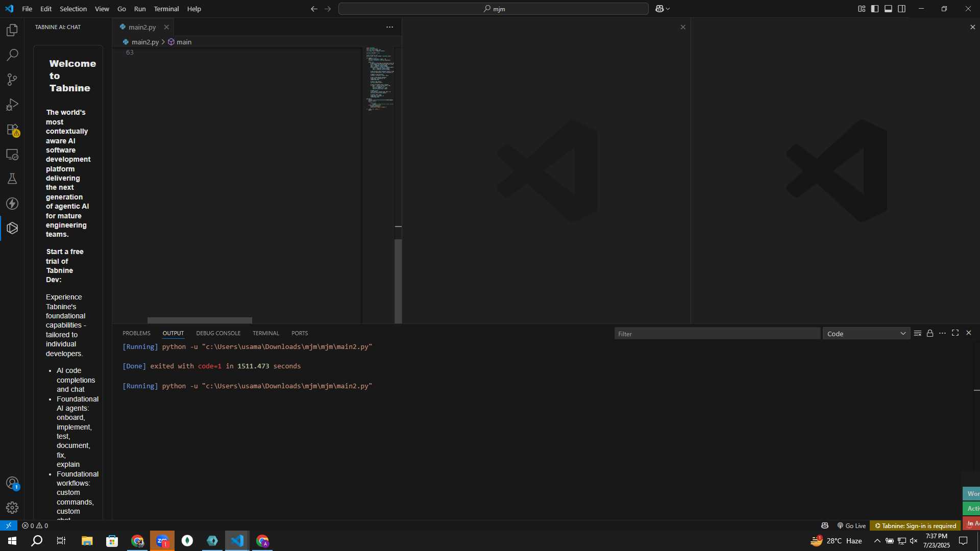Open the dropdown next to Copilot title icon
Screen dimensions: 980x551
668,9
